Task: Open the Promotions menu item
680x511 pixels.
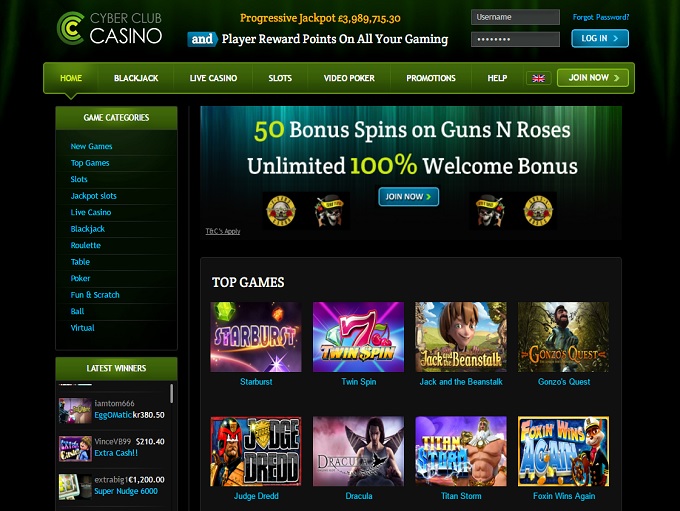Action: click(431, 78)
